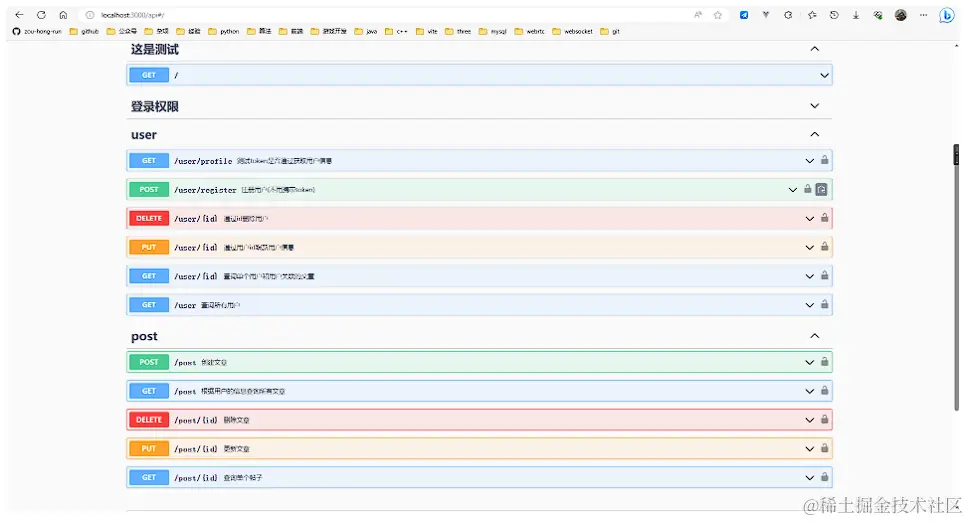The height and width of the screenshot is (522, 969).
Task: Click the copy icon on POST /user/register row
Action: pos(821,189)
